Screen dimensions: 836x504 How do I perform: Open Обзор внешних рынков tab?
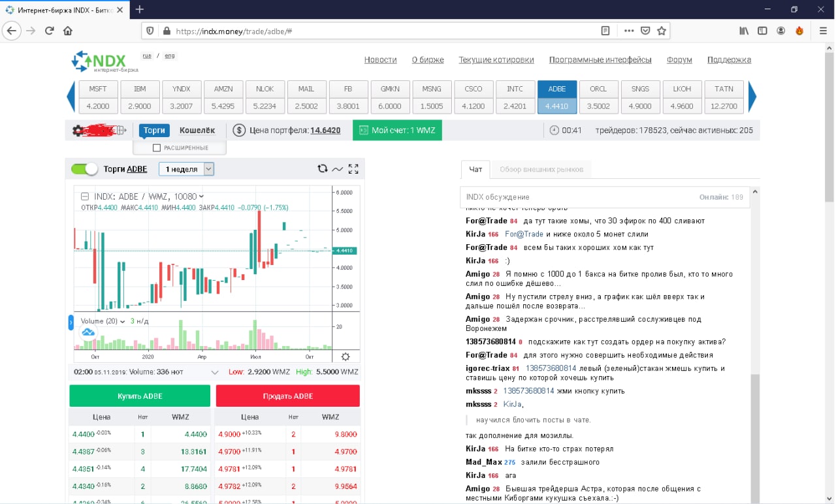pos(540,169)
